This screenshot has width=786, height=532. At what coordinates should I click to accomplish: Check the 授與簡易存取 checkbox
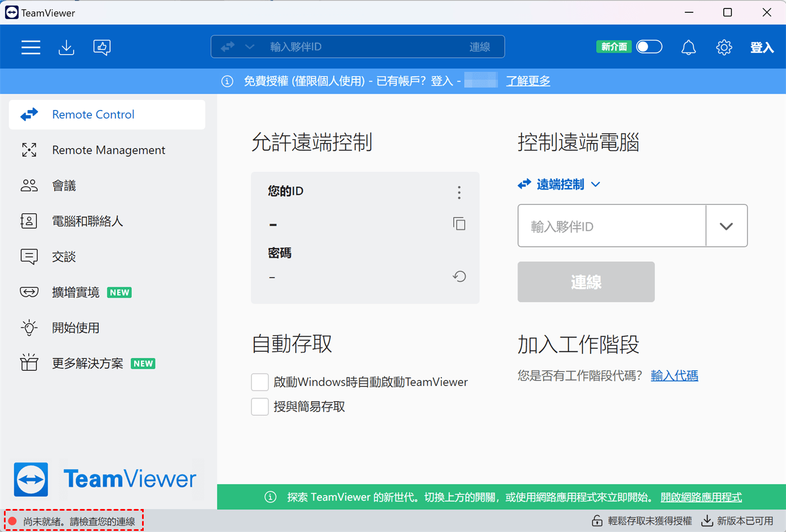pos(260,407)
